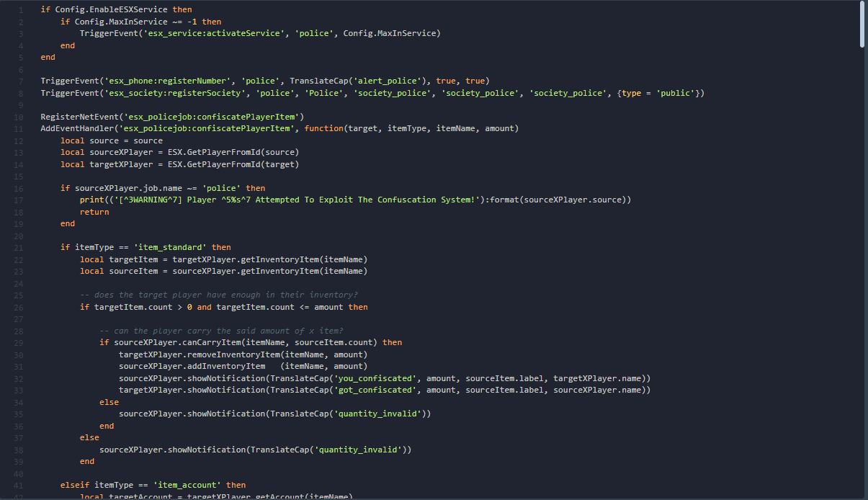Viewport: 868px width, 500px height.
Task: Click the RegisterNetEvent function call
Action: pyautogui.click(x=80, y=116)
